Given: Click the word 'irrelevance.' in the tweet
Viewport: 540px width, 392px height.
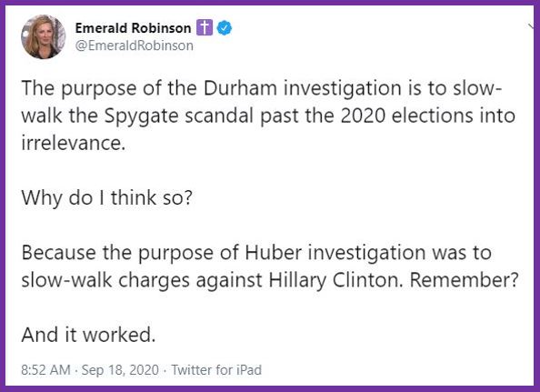Looking at the screenshot, I should point(73,143).
